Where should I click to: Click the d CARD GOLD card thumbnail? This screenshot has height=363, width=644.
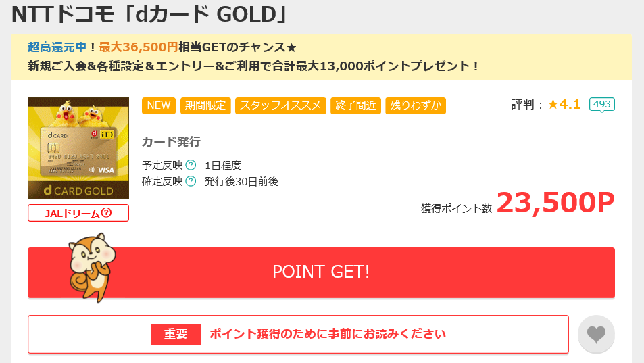click(78, 148)
